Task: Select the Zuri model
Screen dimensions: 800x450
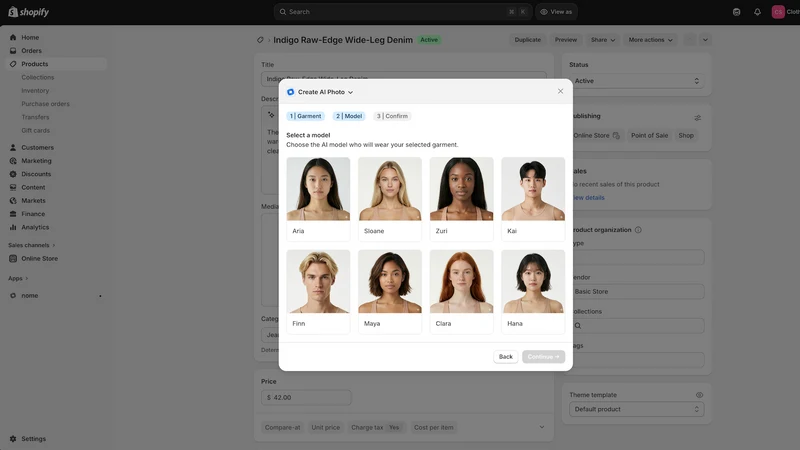Action: click(x=462, y=199)
